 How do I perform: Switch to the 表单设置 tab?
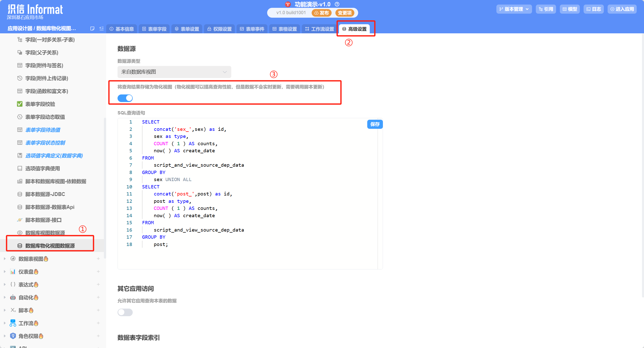click(x=186, y=29)
